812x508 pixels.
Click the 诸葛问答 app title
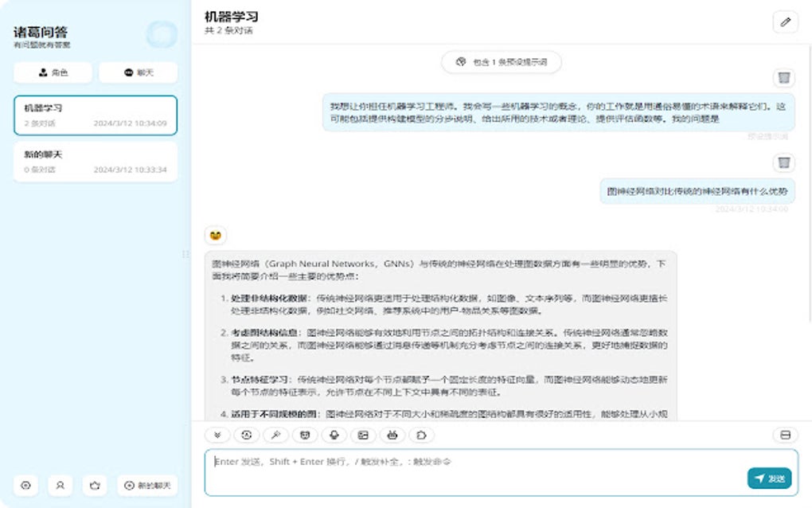(41, 32)
